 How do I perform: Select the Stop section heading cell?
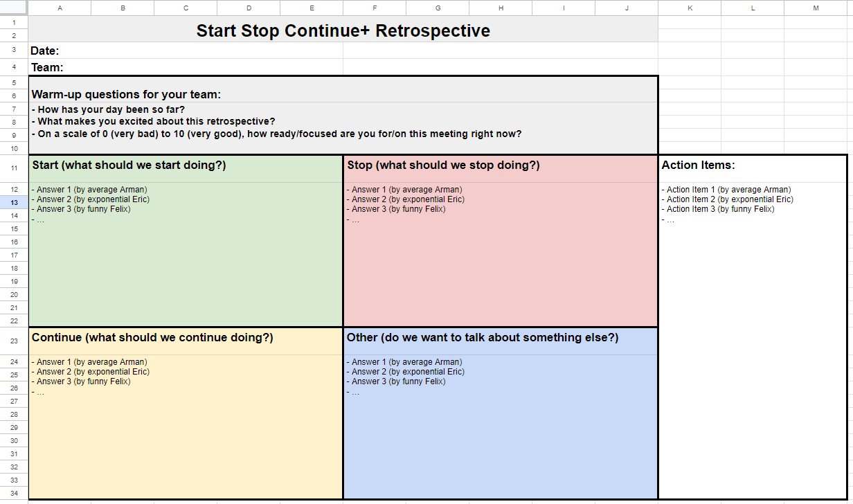click(443, 165)
